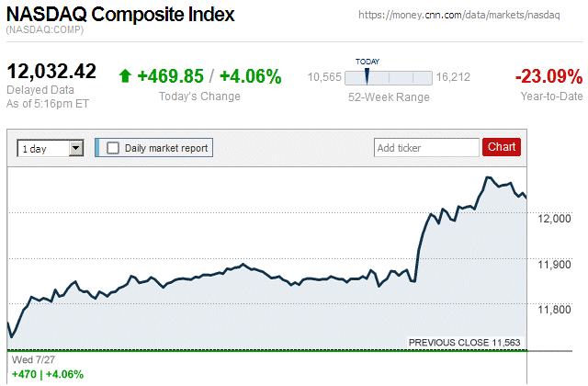
Task: Click the NASDAQ Composite Index title
Action: point(120,15)
